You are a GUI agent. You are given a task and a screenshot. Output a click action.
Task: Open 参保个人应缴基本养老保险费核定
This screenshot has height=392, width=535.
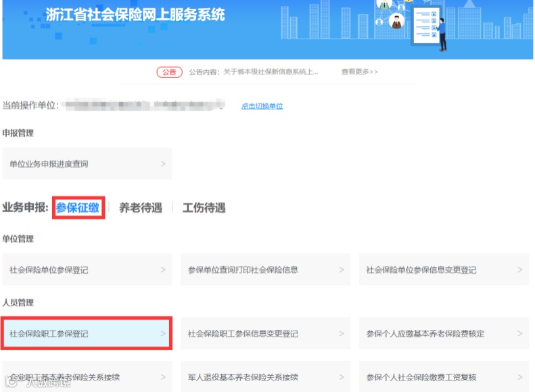(x=444, y=333)
